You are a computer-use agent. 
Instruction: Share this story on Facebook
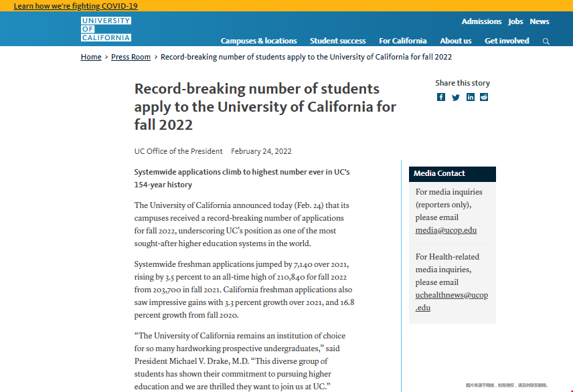click(441, 97)
